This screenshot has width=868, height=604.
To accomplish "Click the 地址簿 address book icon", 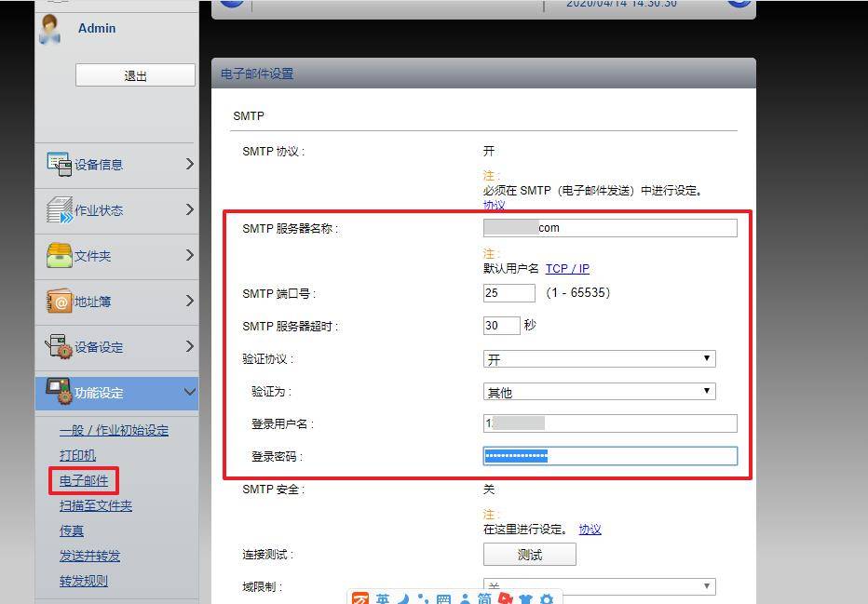I will 59,301.
